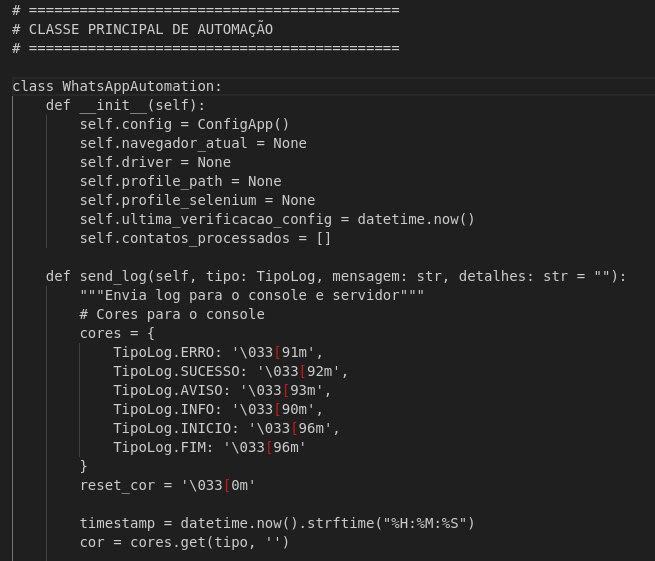The image size is (655, 561).
Task: Click the header comment "CLASSE PRINCIPAL DE AUTOMAÇÃO"
Action: (x=151, y=29)
